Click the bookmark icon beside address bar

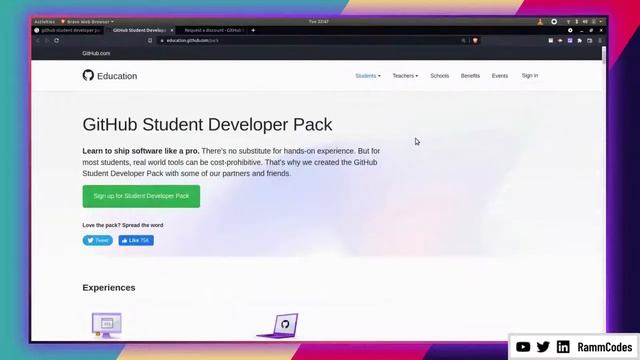coord(150,40)
